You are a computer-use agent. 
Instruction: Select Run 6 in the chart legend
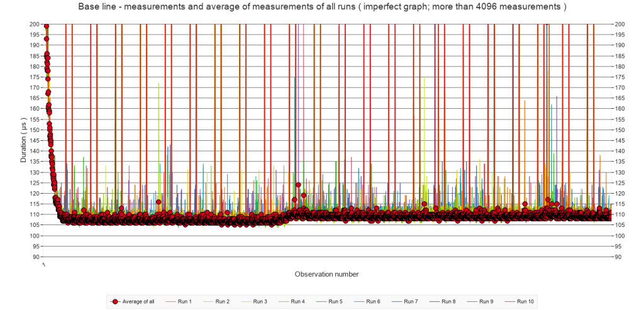(374, 302)
